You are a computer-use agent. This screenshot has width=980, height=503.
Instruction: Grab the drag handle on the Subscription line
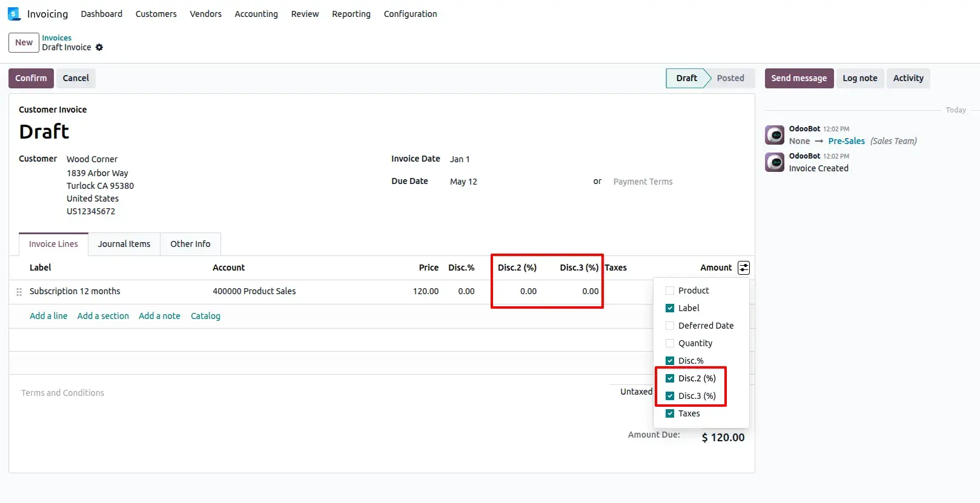coord(19,292)
